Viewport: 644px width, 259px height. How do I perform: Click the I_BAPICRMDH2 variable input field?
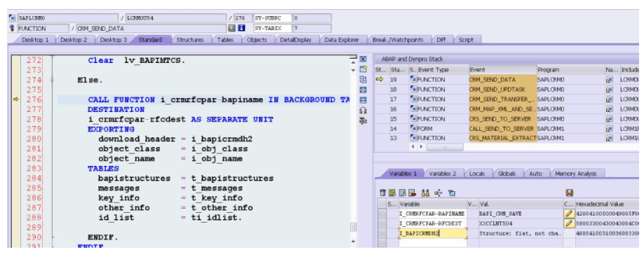(x=432, y=233)
